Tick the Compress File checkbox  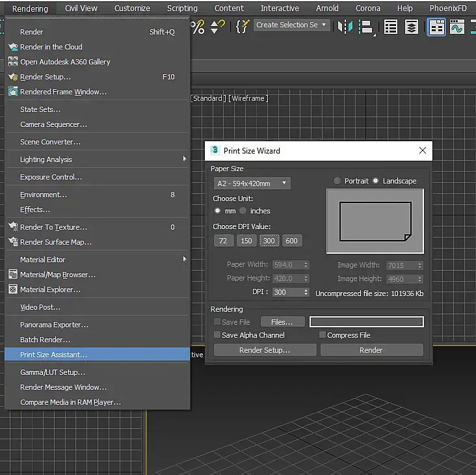pos(323,335)
